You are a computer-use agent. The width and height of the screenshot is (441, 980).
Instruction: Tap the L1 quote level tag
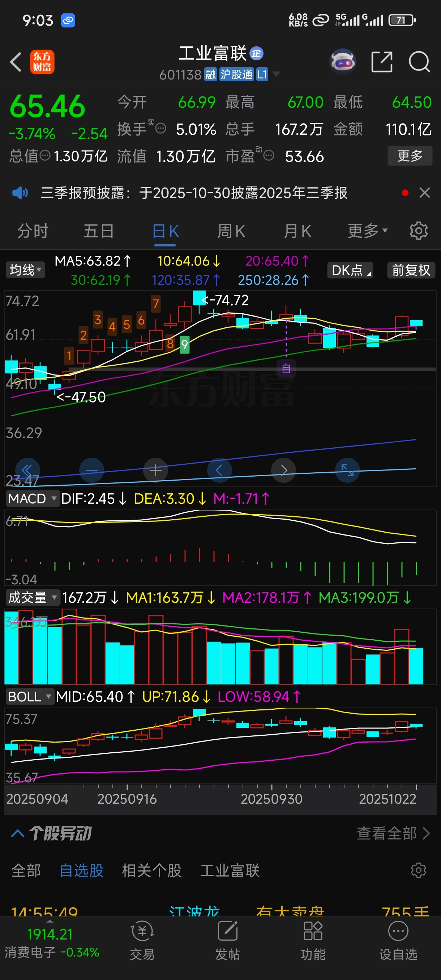pos(262,74)
